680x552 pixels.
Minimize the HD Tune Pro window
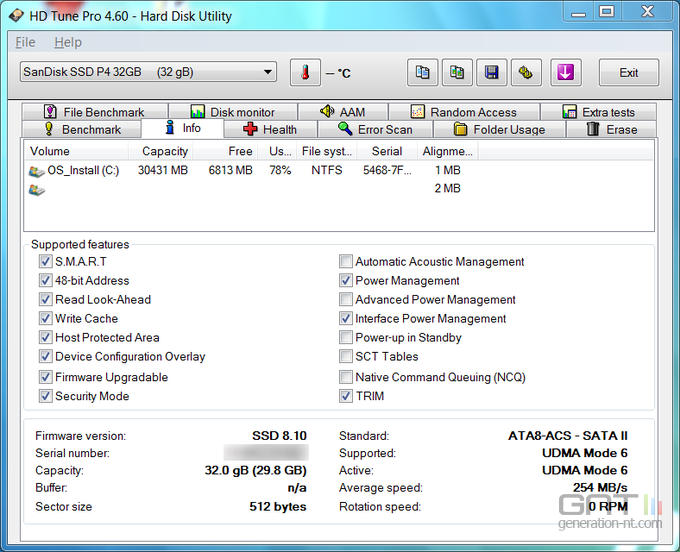(x=578, y=12)
